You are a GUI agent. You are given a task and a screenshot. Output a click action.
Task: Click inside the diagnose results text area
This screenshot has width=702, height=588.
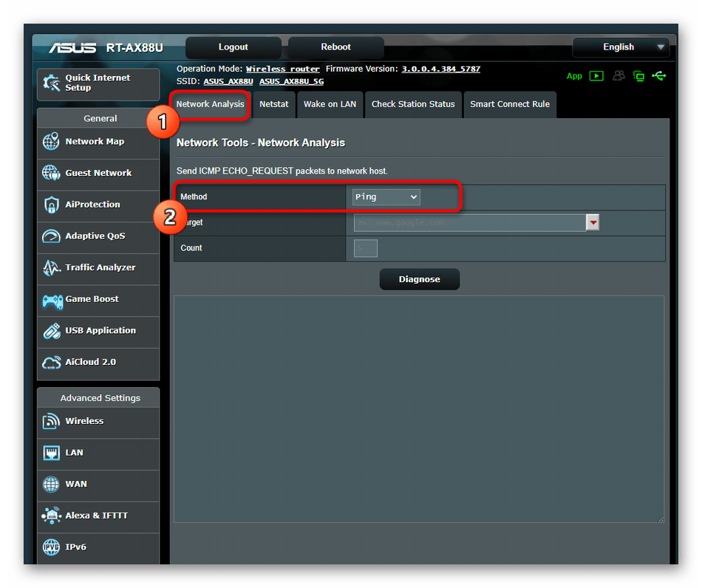[419, 409]
